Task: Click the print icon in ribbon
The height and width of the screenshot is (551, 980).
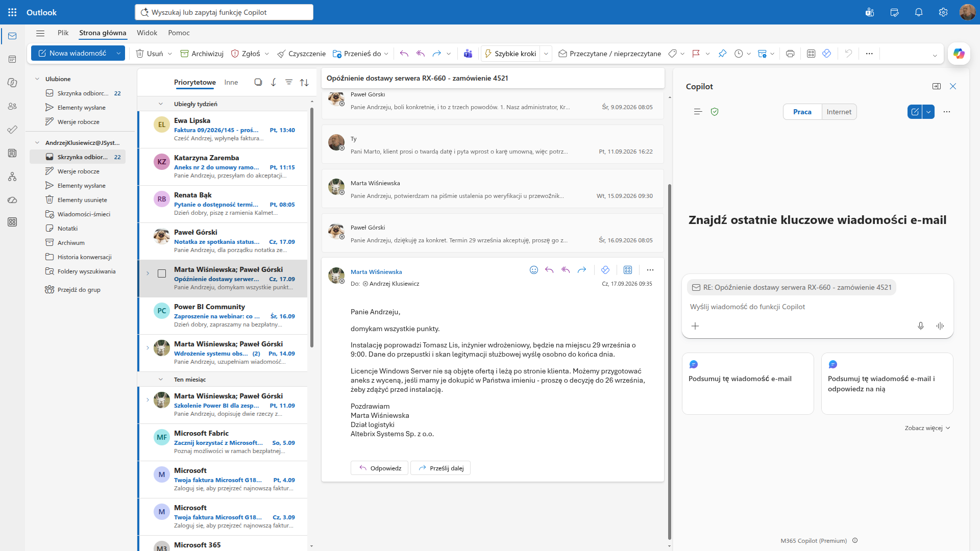Action: pos(790,54)
